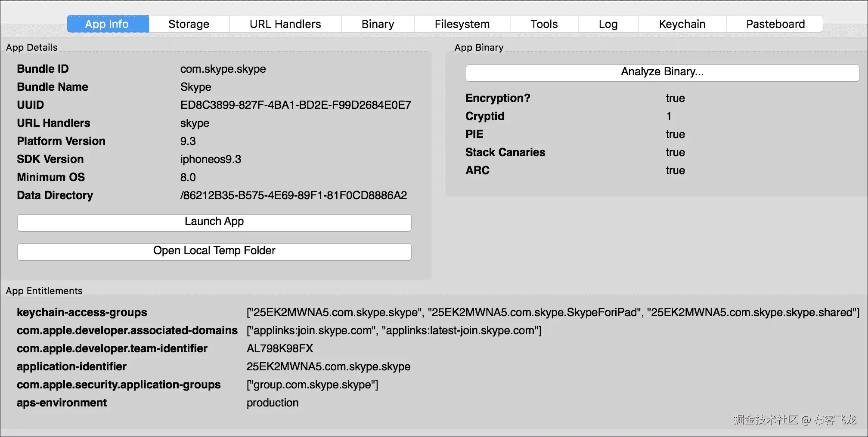868x437 pixels.
Task: Click the application-identifier entitlement value
Action: coord(328,367)
